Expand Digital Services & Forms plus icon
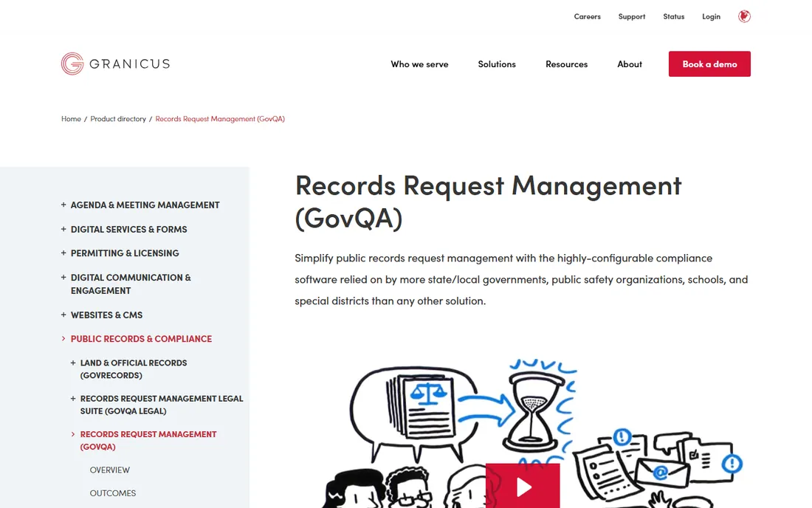Screen dimensions: 812x508 click(x=63, y=229)
